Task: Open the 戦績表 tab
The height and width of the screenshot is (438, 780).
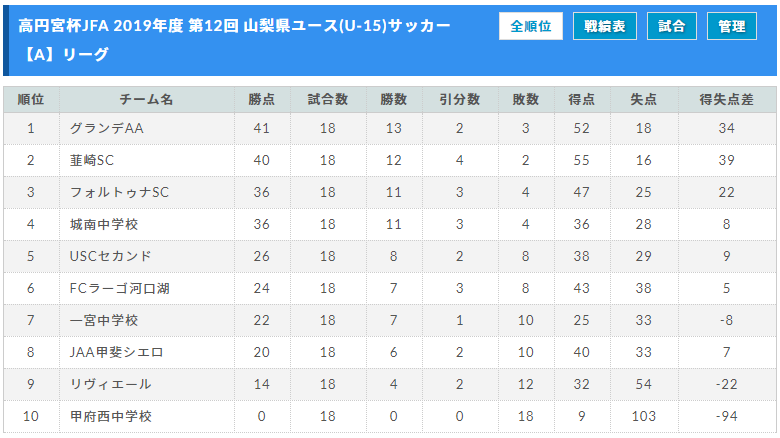Action: 604,27
